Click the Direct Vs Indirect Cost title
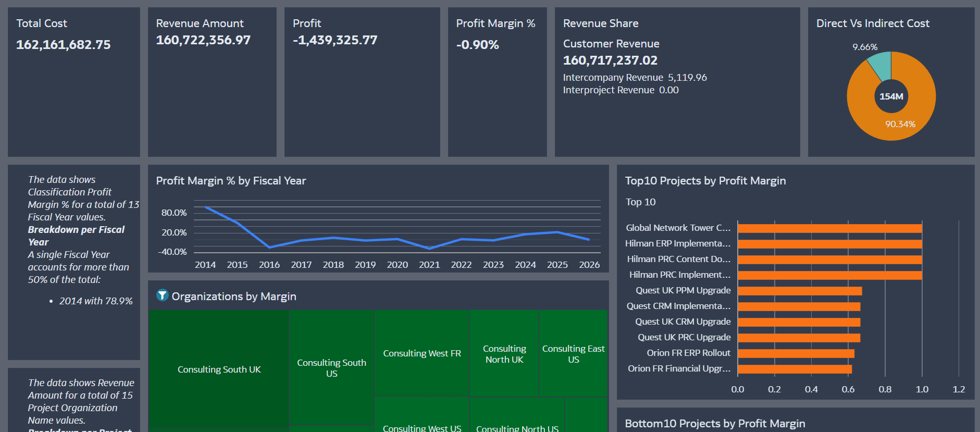Viewport: 980px width, 432px height. 873,23
